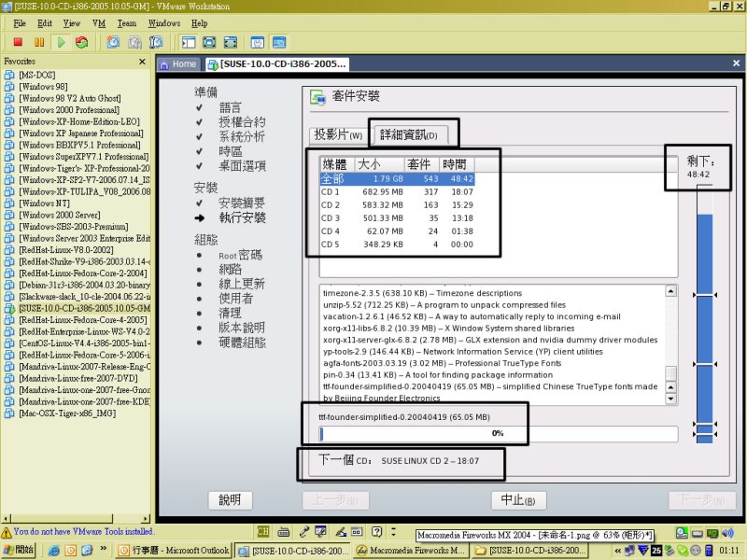Image resolution: width=747 pixels, height=560 pixels.
Task: Toggle the Favorites sidebar view icon
Action: pos(189,42)
